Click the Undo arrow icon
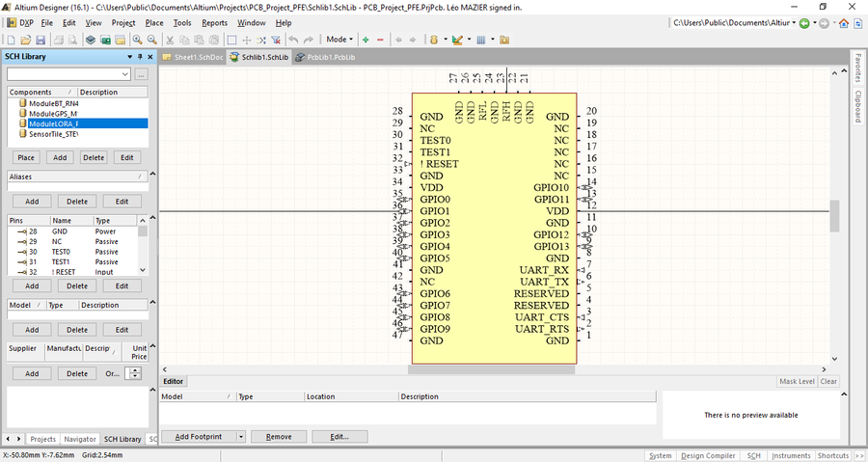The image size is (868, 462). click(x=293, y=40)
